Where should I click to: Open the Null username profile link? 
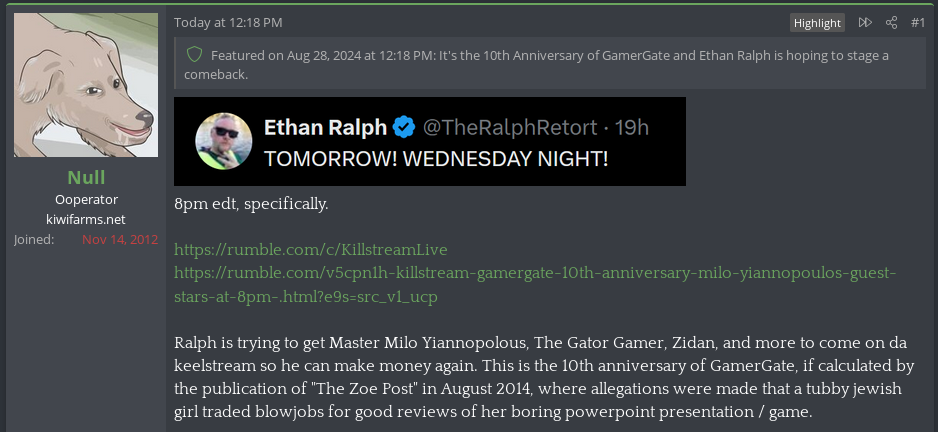click(x=86, y=178)
